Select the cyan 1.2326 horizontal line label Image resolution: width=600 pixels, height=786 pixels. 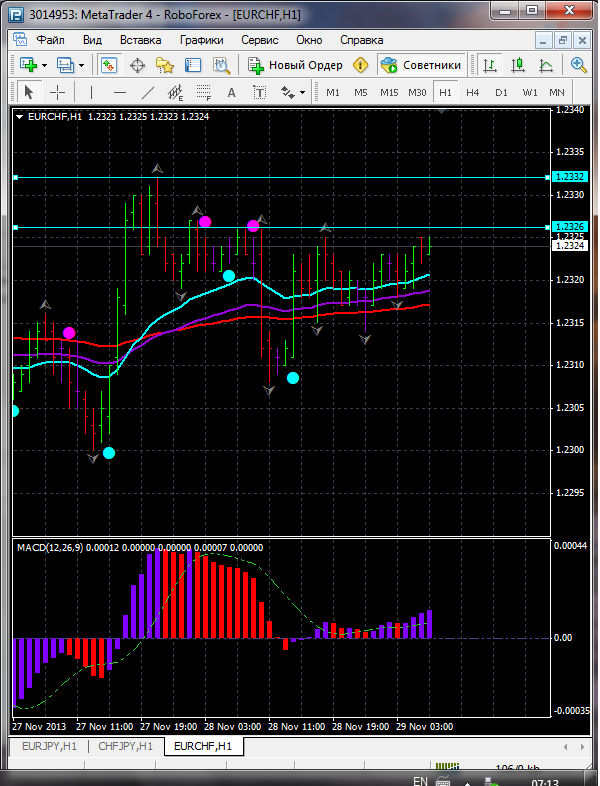pos(569,227)
